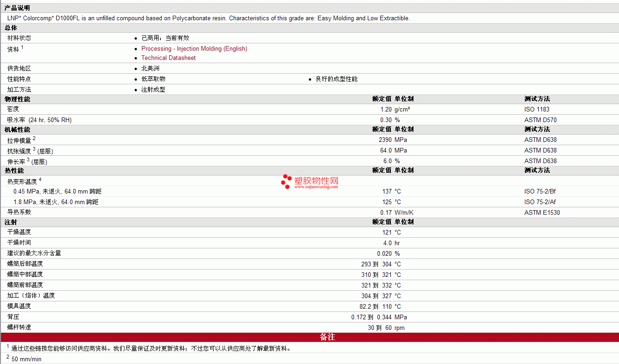Open the Technical Datasheet link

point(168,58)
